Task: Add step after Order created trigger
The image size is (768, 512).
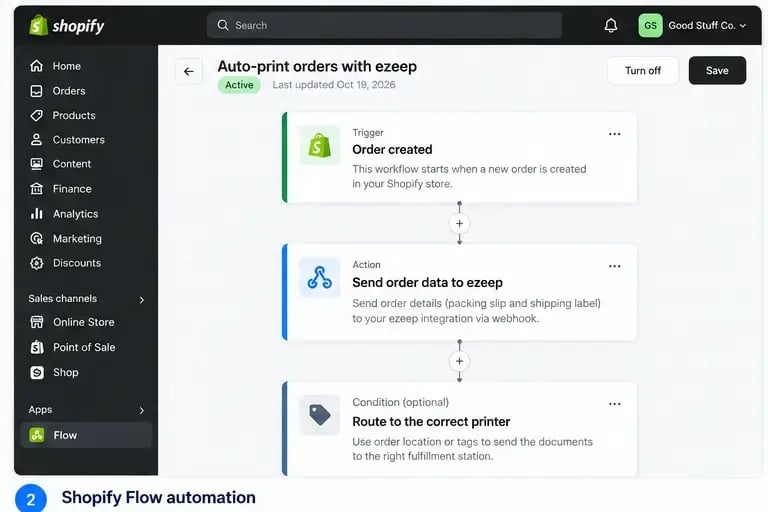Action: (x=459, y=223)
